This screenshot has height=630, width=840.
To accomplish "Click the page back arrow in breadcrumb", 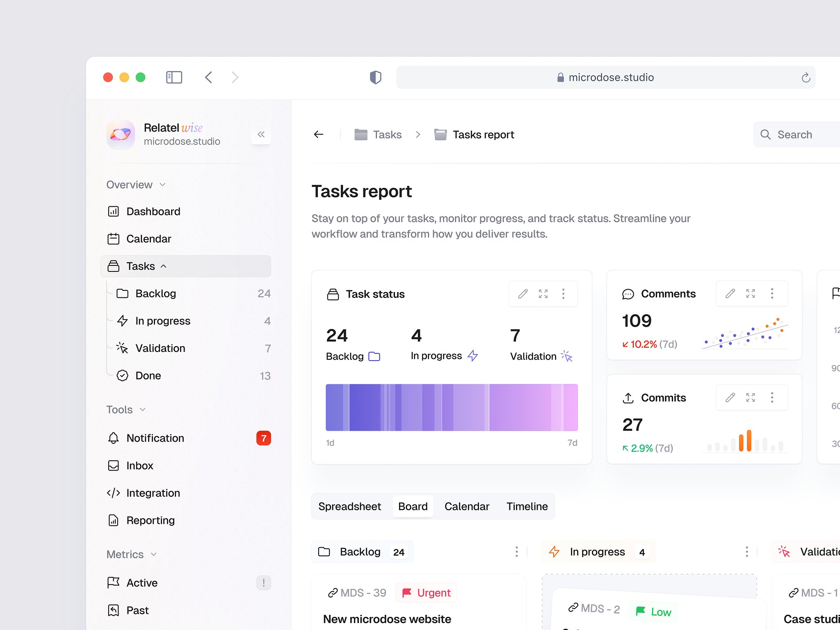I will (x=319, y=134).
